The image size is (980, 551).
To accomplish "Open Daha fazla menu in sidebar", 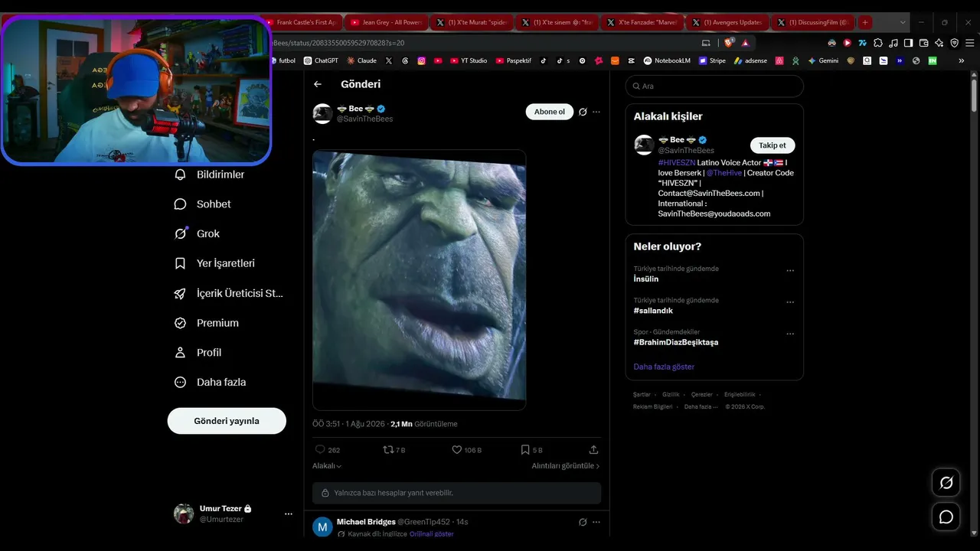I will (211, 382).
